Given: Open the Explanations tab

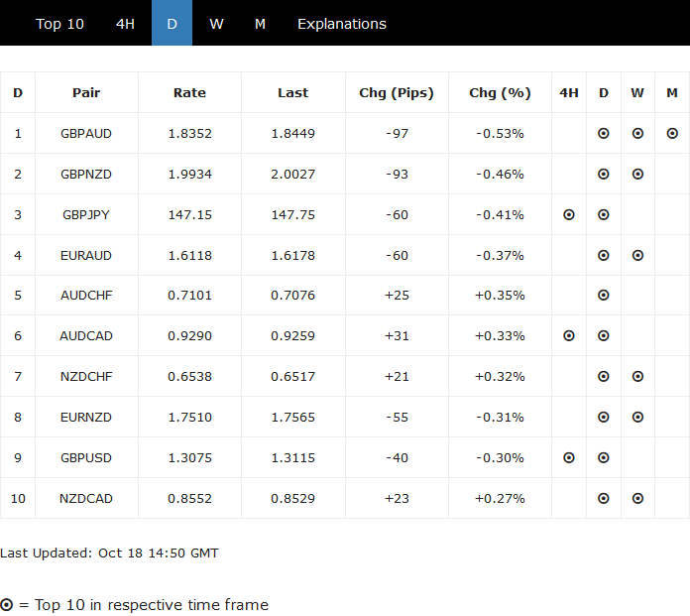Looking at the screenshot, I should point(342,24).
